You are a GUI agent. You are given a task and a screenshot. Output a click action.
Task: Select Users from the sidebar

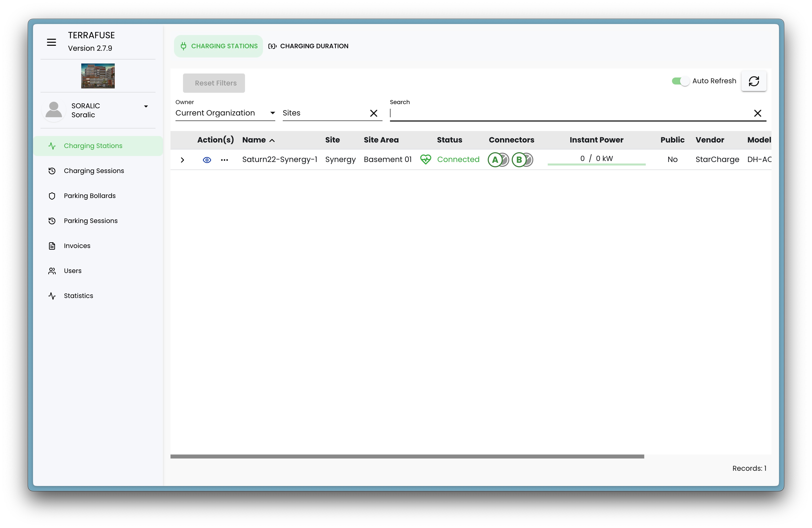pos(72,270)
